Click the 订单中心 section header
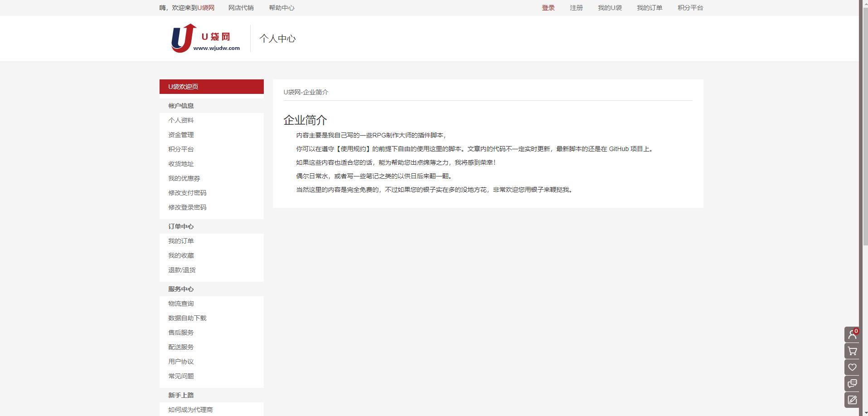This screenshot has width=868, height=416. pyautogui.click(x=181, y=226)
